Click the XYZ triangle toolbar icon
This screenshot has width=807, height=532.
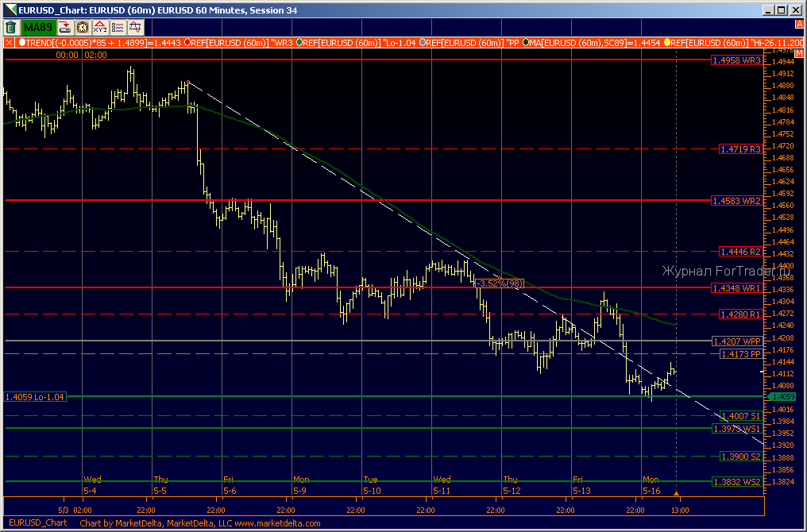(x=100, y=27)
